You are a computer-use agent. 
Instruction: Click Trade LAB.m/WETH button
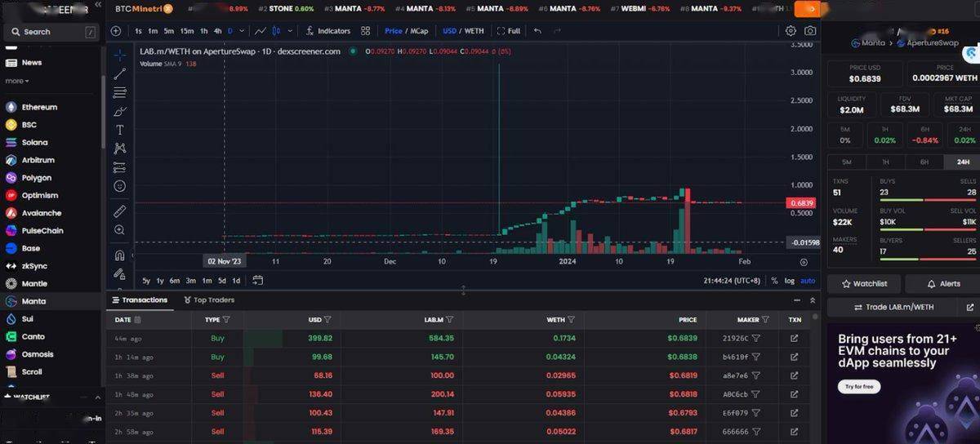click(894, 307)
